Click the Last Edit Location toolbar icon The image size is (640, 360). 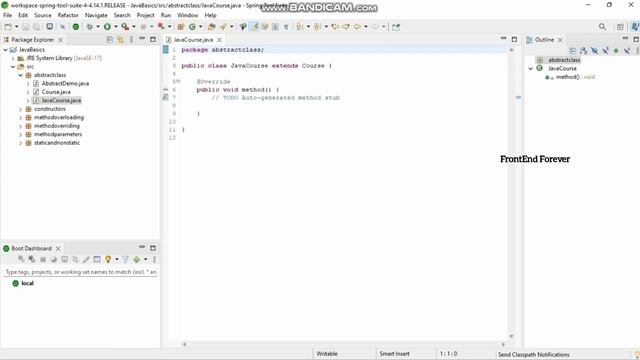pyautogui.click(x=335, y=27)
